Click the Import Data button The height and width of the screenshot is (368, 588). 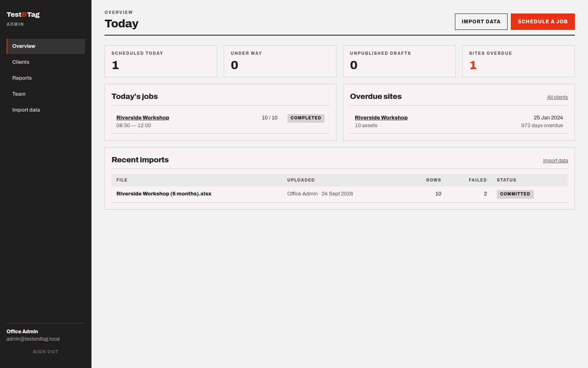(481, 22)
